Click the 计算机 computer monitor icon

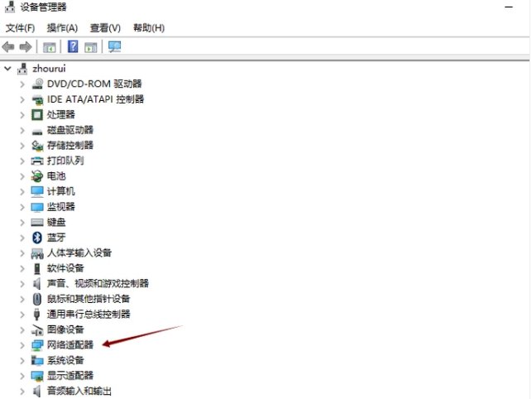[37, 191]
